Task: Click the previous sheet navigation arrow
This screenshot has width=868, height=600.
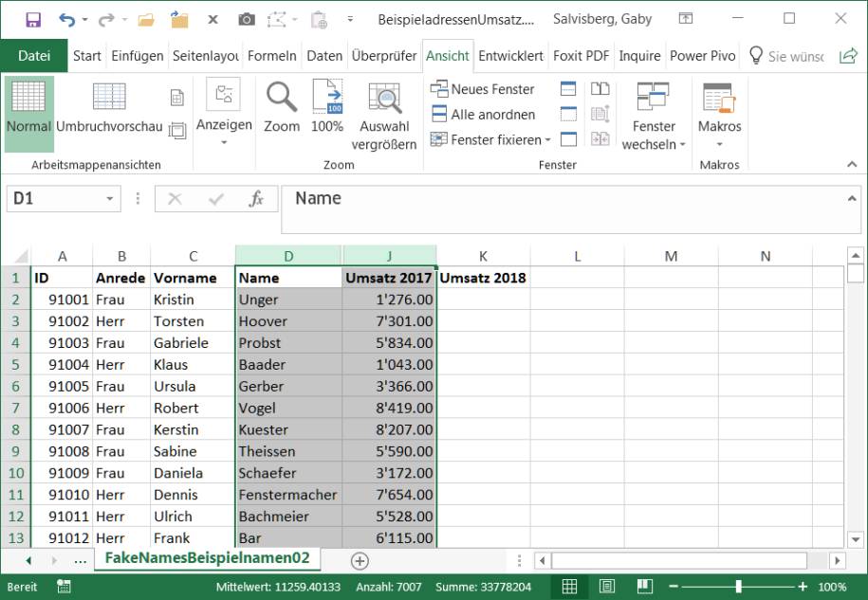Action: click(x=28, y=561)
